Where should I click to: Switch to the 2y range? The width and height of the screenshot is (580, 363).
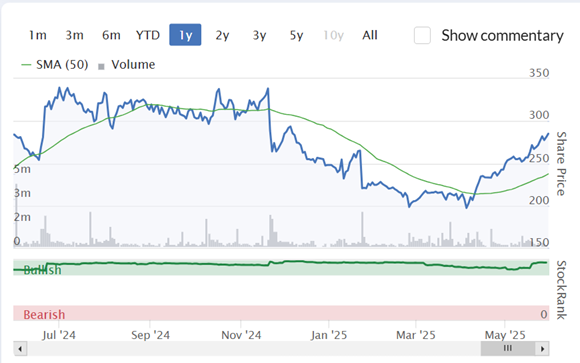click(x=222, y=35)
